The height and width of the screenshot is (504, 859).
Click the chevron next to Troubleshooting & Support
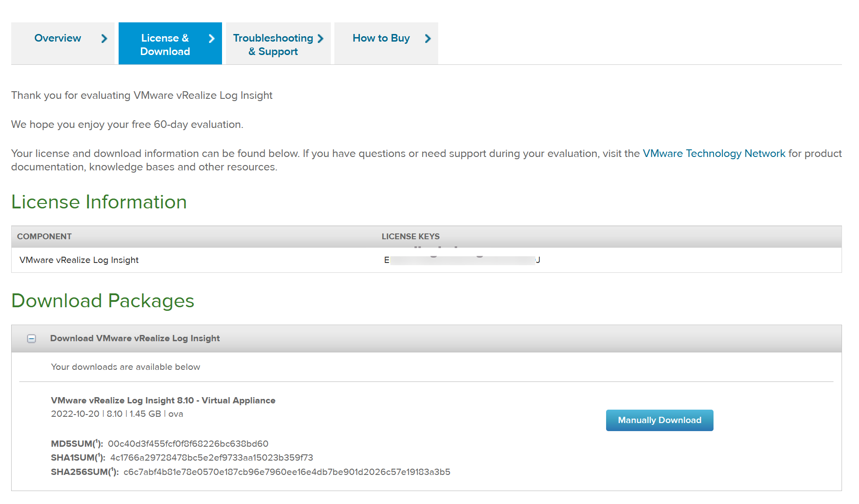(321, 38)
